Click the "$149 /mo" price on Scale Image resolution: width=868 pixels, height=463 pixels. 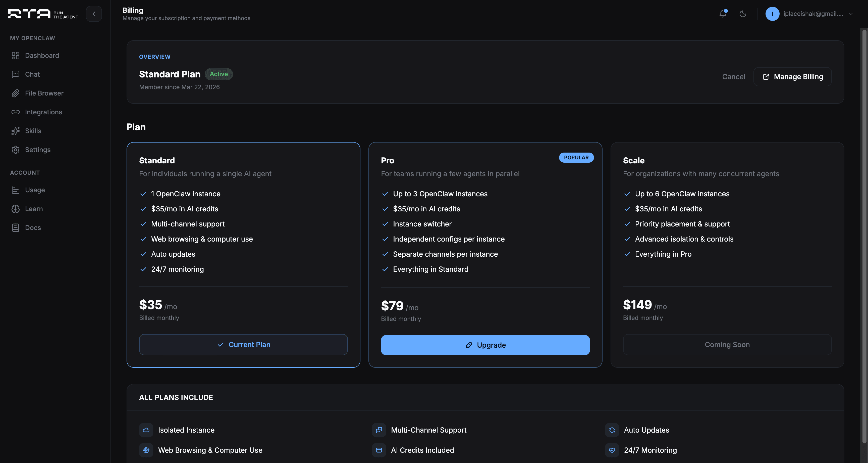point(645,305)
